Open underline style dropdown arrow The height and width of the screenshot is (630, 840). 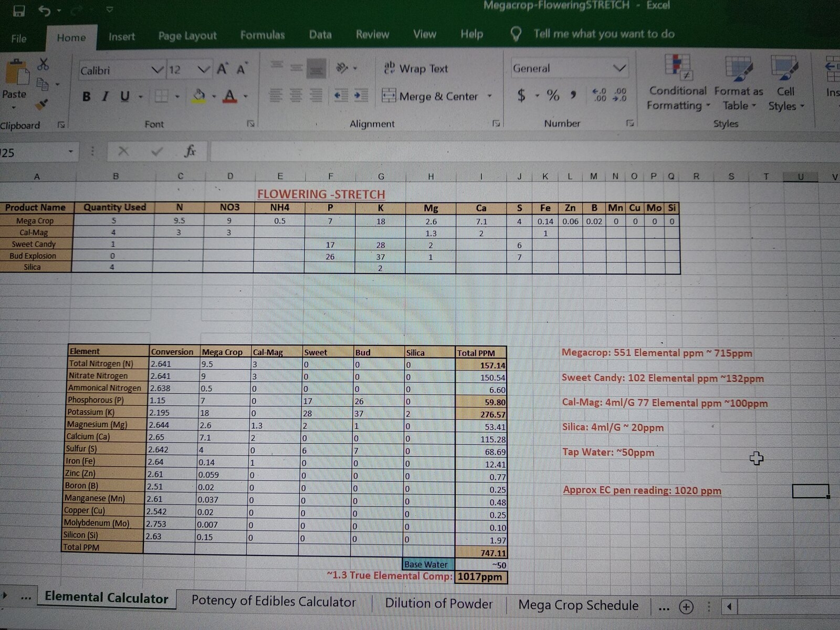click(140, 97)
